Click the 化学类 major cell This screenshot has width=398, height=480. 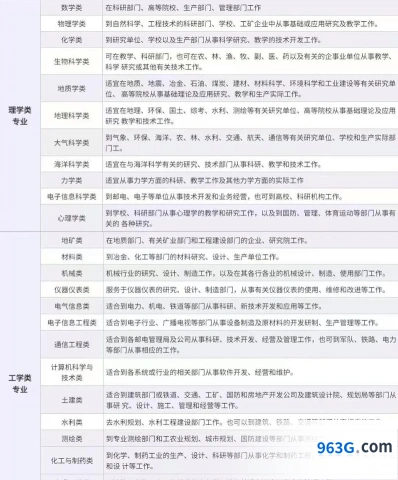coord(72,40)
